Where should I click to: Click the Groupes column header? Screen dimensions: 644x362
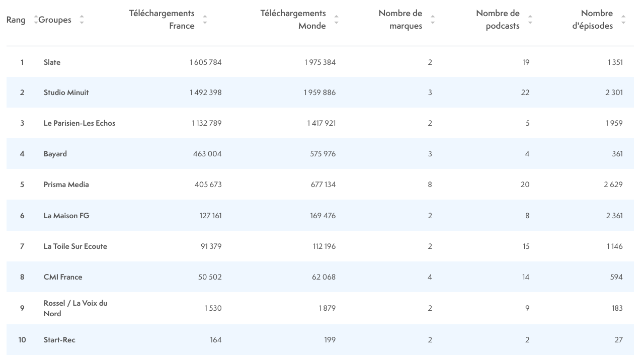55,20
